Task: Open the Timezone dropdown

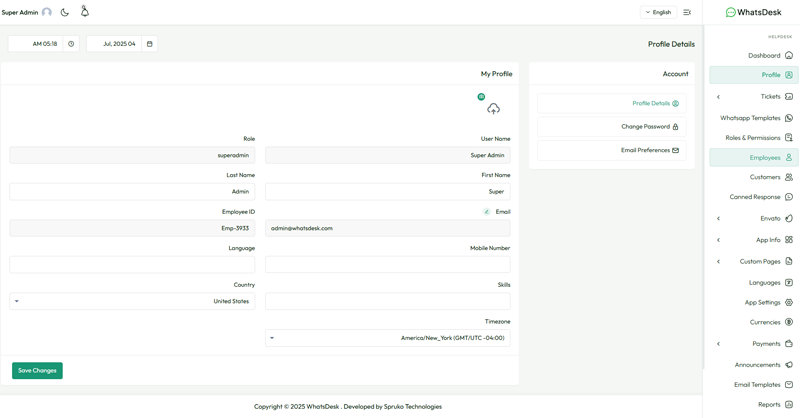Action: [387, 338]
